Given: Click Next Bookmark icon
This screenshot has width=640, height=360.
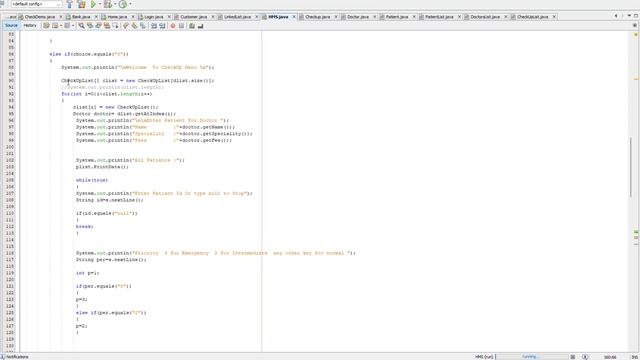Looking at the screenshot, I should coord(134,26).
